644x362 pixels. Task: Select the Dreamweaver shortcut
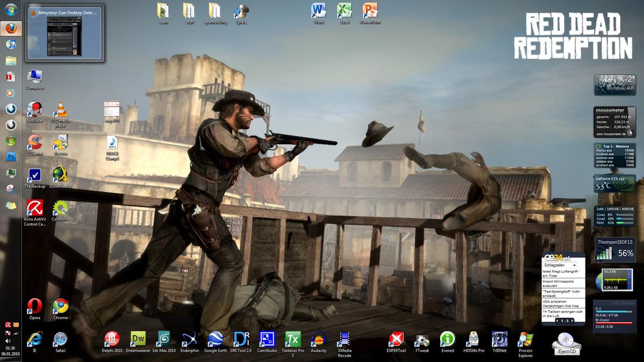point(138,342)
